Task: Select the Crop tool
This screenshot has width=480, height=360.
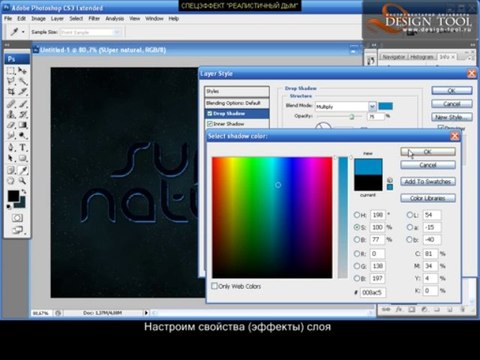Action: [11, 91]
